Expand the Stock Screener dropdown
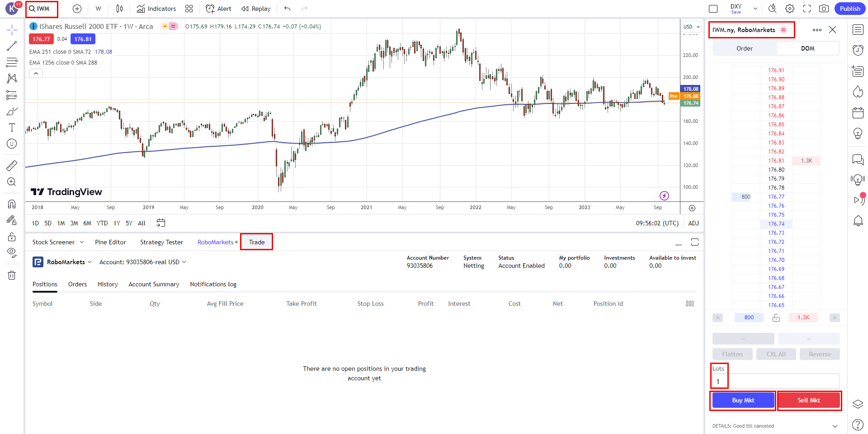Screen dimensions: 868x434 pos(82,242)
